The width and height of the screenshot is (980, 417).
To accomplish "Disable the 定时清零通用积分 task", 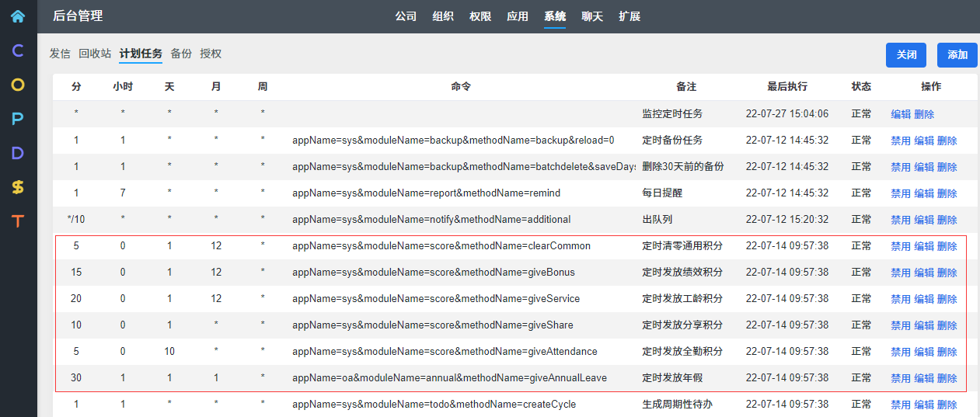I will 901,246.
